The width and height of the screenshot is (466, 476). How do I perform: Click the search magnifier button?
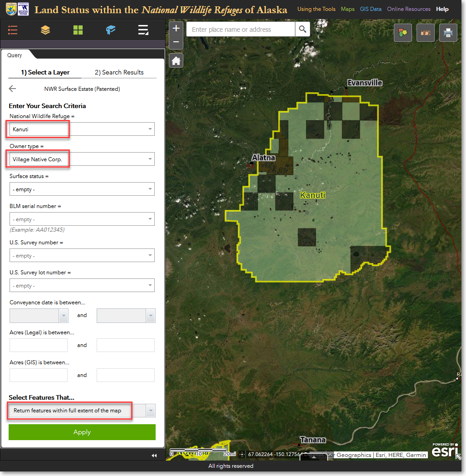[x=302, y=30]
